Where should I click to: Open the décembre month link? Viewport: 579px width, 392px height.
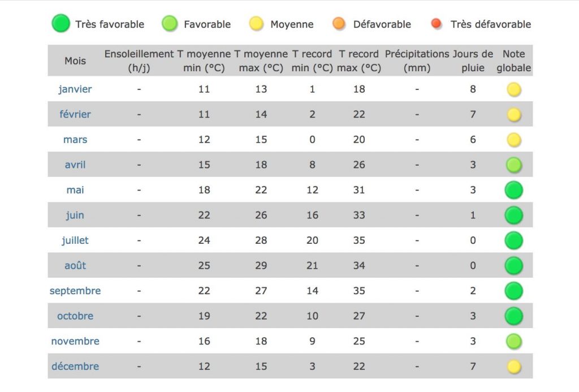pyautogui.click(x=75, y=367)
